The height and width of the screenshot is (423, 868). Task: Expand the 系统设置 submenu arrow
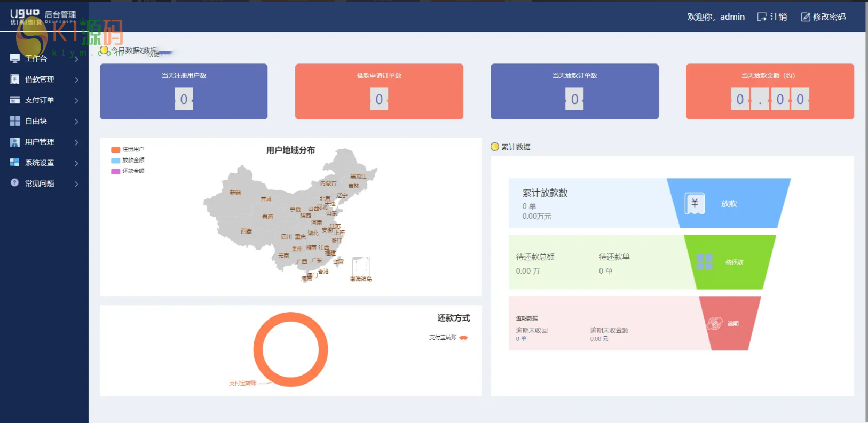click(76, 163)
